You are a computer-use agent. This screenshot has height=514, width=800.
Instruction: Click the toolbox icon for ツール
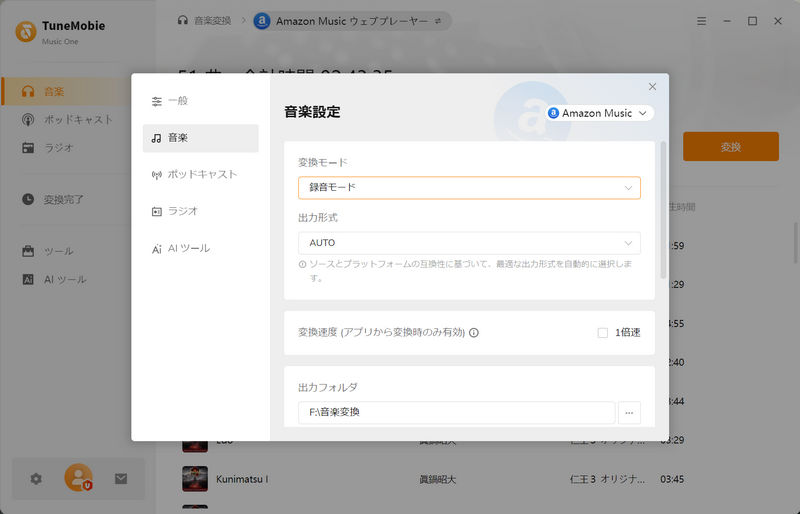pyautogui.click(x=28, y=251)
